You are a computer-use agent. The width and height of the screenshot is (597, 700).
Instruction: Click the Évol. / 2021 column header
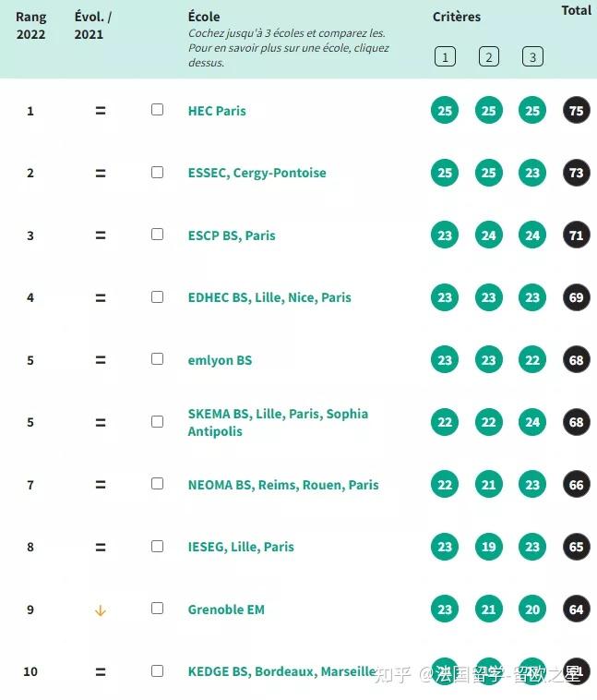(x=93, y=26)
